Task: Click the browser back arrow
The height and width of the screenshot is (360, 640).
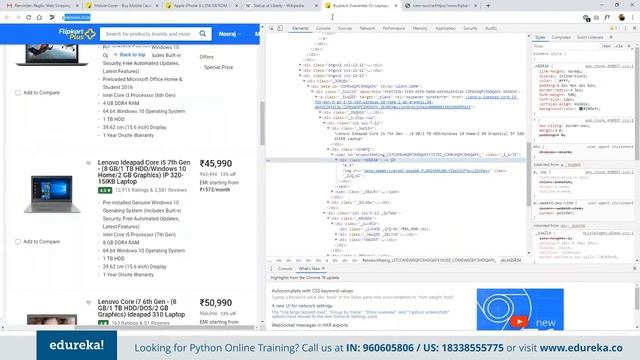Action: pyautogui.click(x=7, y=18)
